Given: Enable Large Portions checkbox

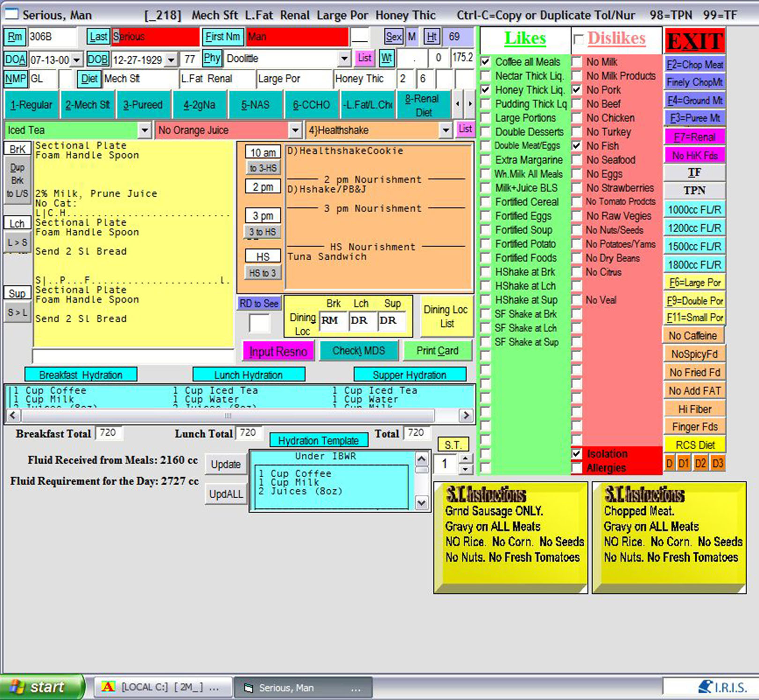Looking at the screenshot, I should 486,118.
